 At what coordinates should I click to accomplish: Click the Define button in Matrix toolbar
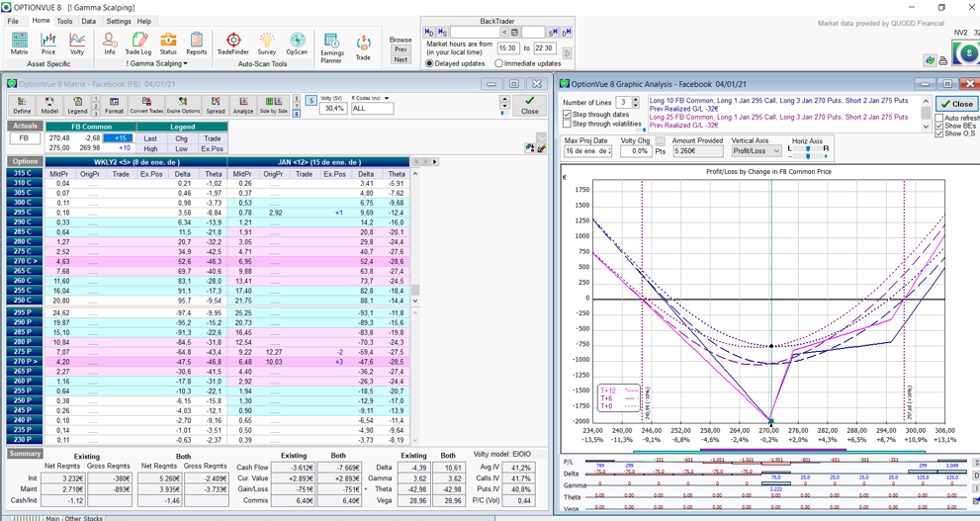(22, 105)
